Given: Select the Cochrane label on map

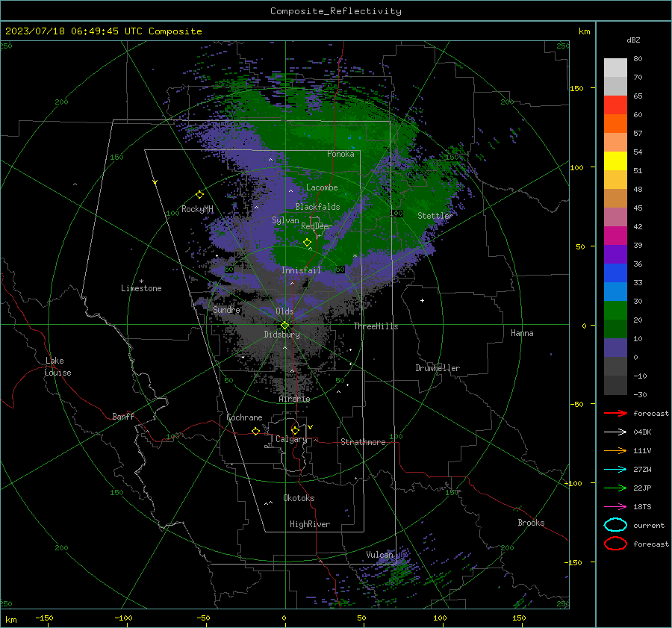Looking at the screenshot, I should click(x=244, y=417).
